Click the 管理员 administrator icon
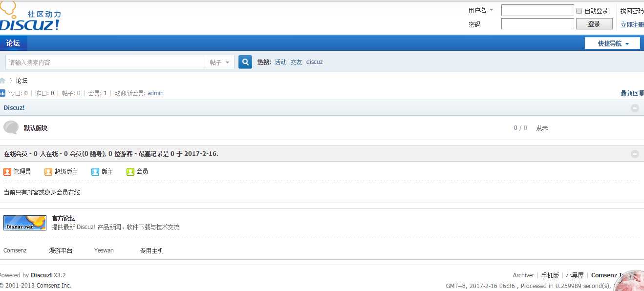Screen dimensions: 644x291 point(7,171)
